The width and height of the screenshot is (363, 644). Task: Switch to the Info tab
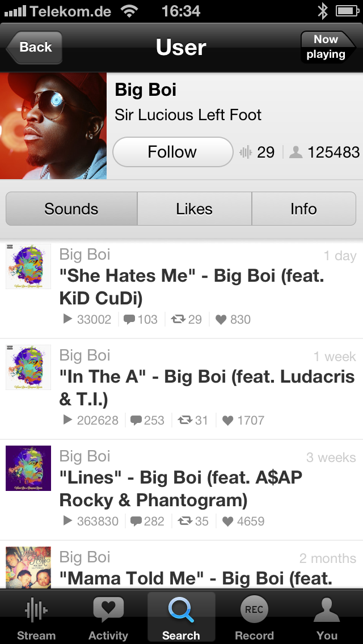click(x=304, y=209)
